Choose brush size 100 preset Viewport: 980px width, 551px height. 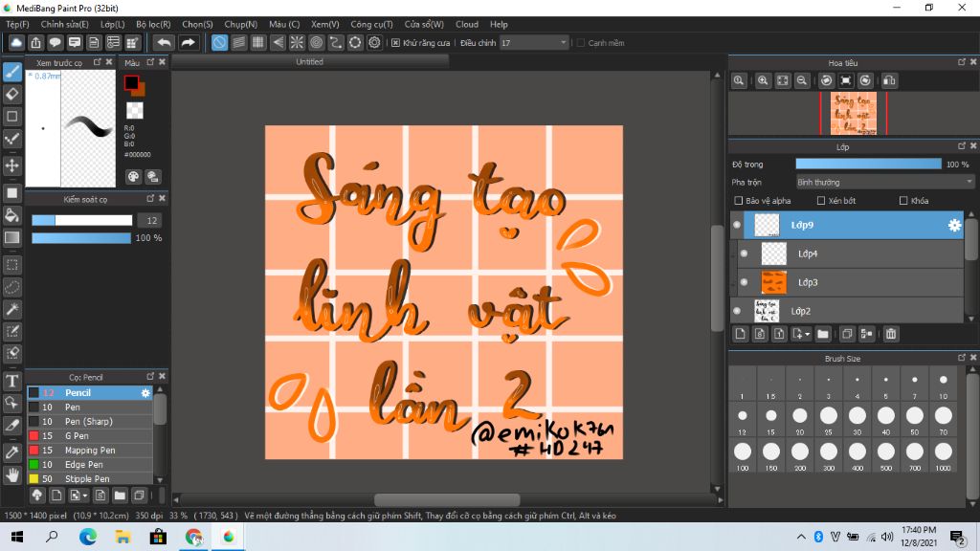click(743, 455)
